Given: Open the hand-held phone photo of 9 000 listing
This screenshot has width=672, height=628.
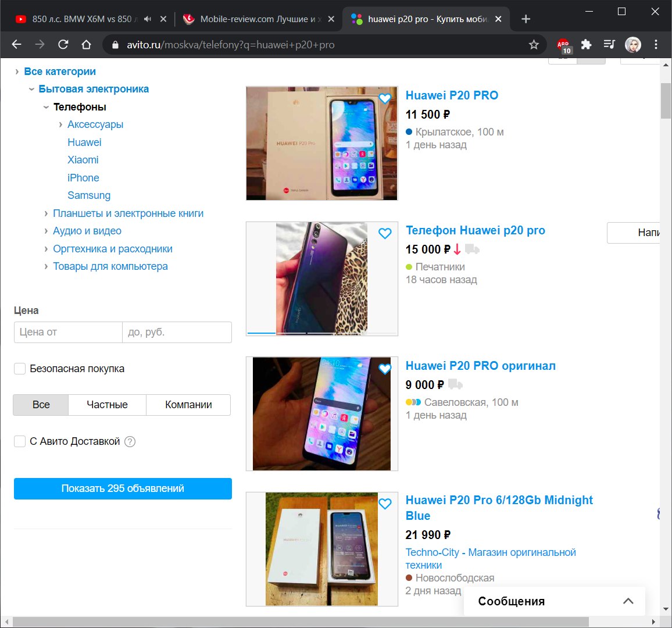Looking at the screenshot, I should click(x=322, y=413).
